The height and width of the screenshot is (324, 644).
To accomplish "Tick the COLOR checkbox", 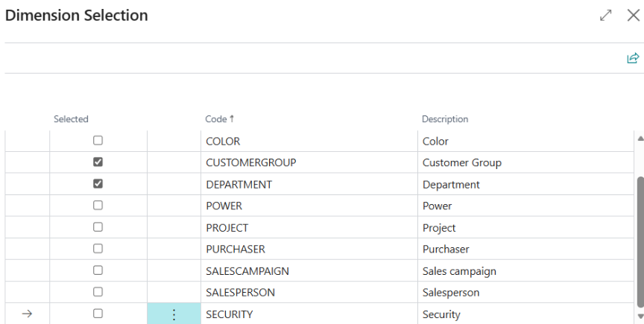I will tap(98, 141).
